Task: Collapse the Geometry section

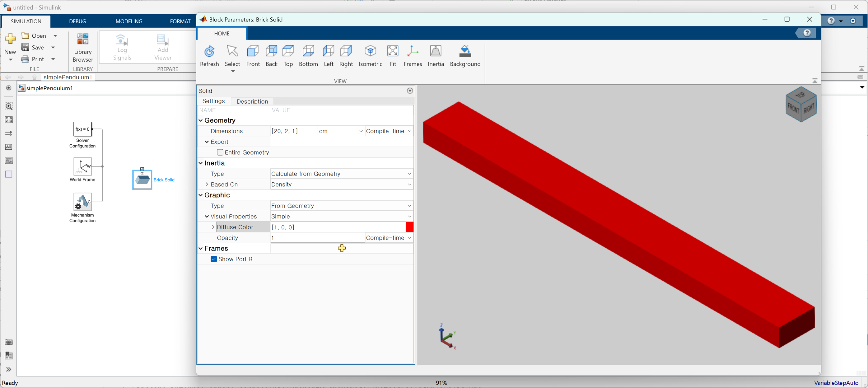Action: tap(201, 120)
